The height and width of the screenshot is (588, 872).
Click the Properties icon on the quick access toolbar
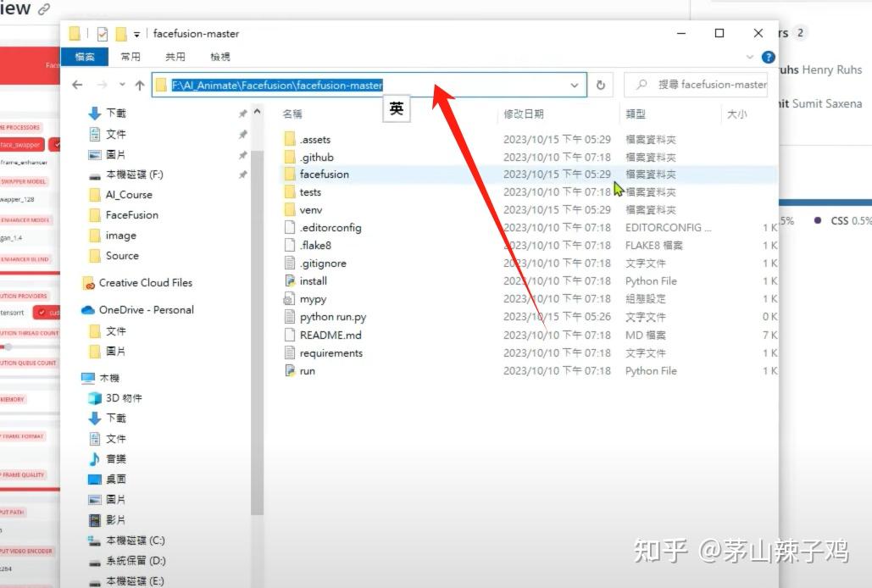[x=101, y=33]
